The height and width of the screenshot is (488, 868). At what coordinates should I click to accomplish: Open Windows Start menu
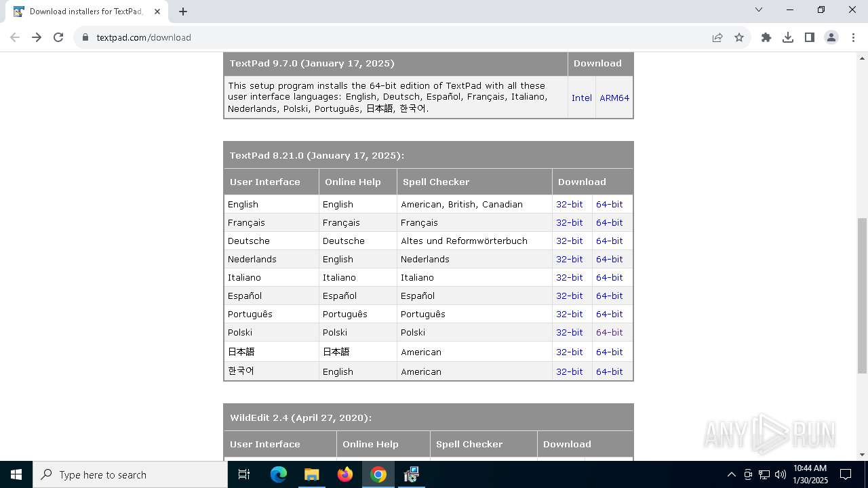pos(16,474)
